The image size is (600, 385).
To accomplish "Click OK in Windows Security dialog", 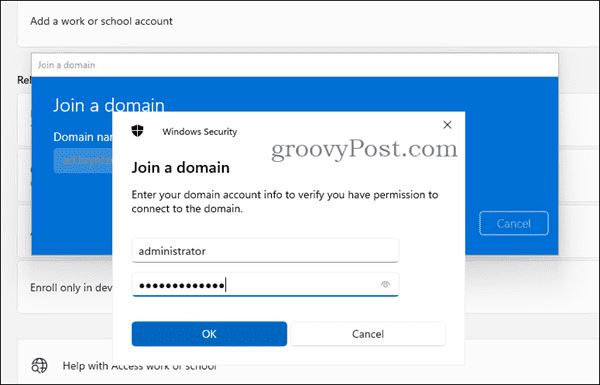I will coord(209,334).
